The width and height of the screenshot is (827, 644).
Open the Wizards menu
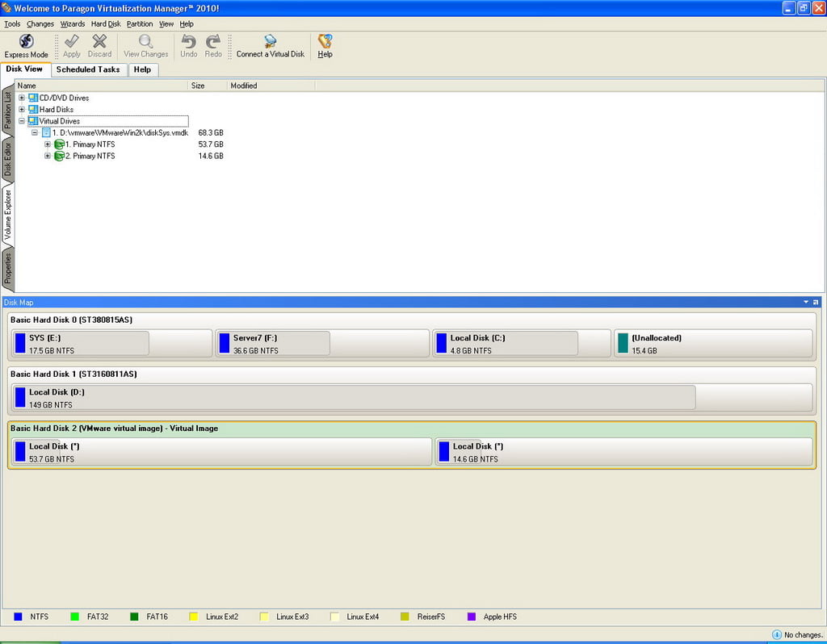[x=73, y=24]
